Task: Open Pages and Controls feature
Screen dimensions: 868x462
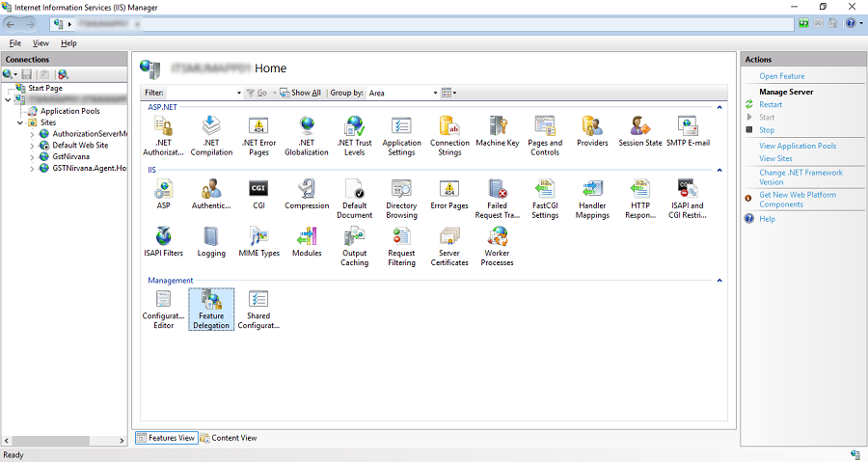Action: [x=545, y=136]
